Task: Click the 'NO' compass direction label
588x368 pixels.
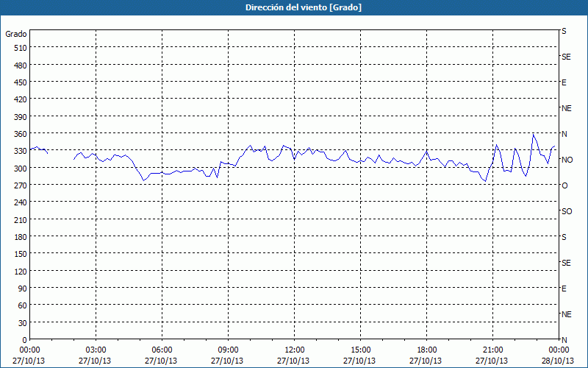Action: [x=567, y=160]
